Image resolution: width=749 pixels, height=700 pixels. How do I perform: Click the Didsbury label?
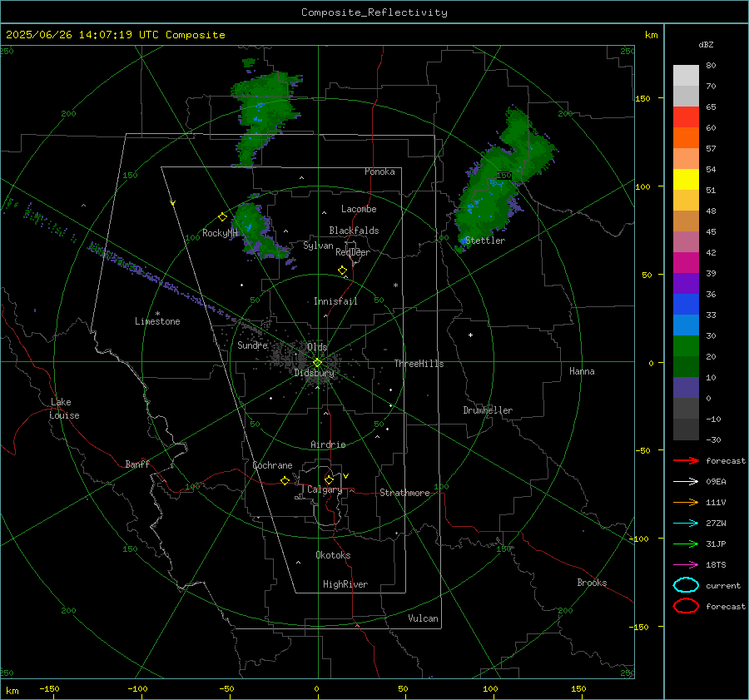(314, 373)
